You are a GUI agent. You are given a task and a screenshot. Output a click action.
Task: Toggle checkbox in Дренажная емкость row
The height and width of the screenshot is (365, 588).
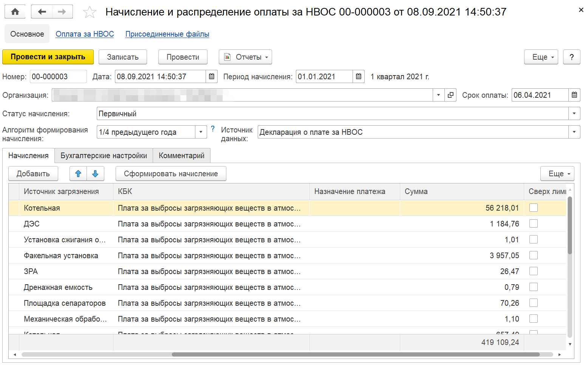[533, 287]
